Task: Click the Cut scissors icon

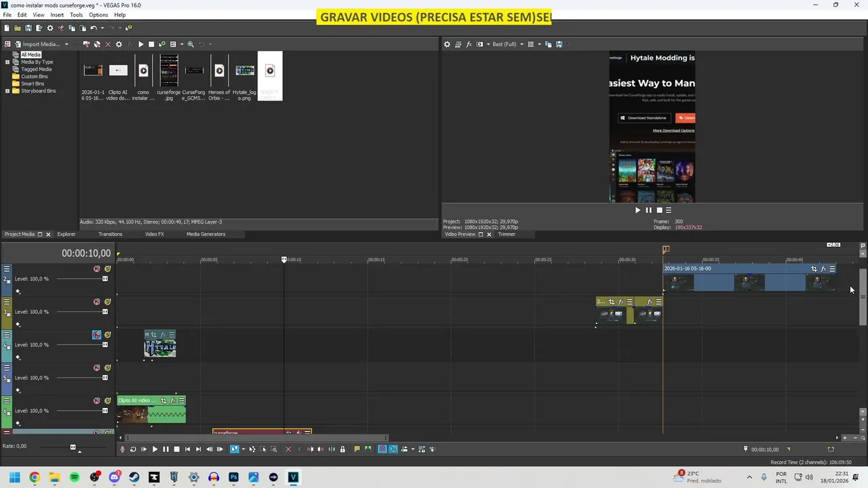Action: (x=61, y=28)
